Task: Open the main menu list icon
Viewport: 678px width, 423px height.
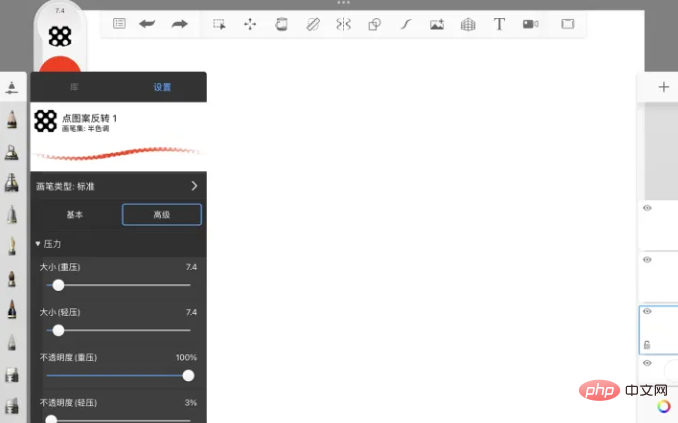Action: [119, 23]
